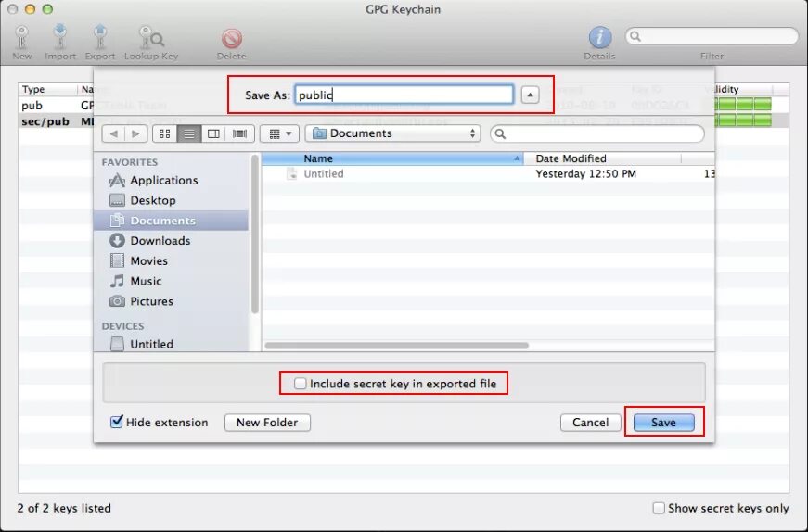Collapse the dialog with the triangle button
Viewport: 808px width, 532px height.
tap(530, 95)
